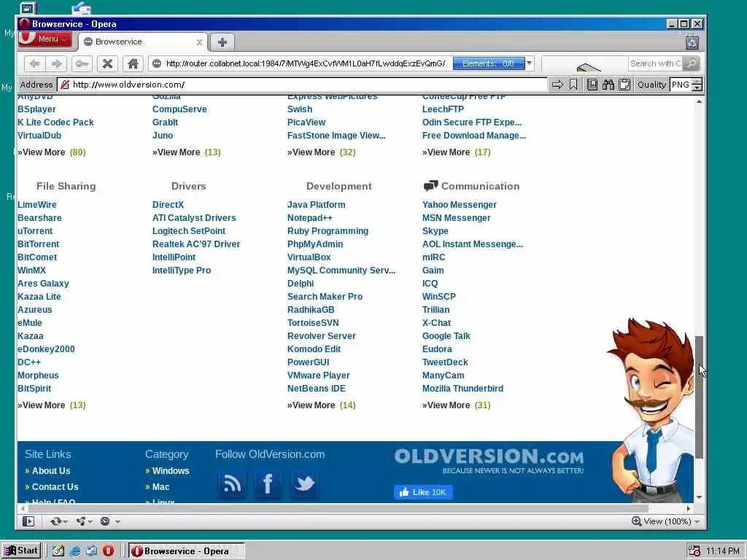Open the Facebook icon in footer
The height and width of the screenshot is (560, 747).
tap(268, 484)
